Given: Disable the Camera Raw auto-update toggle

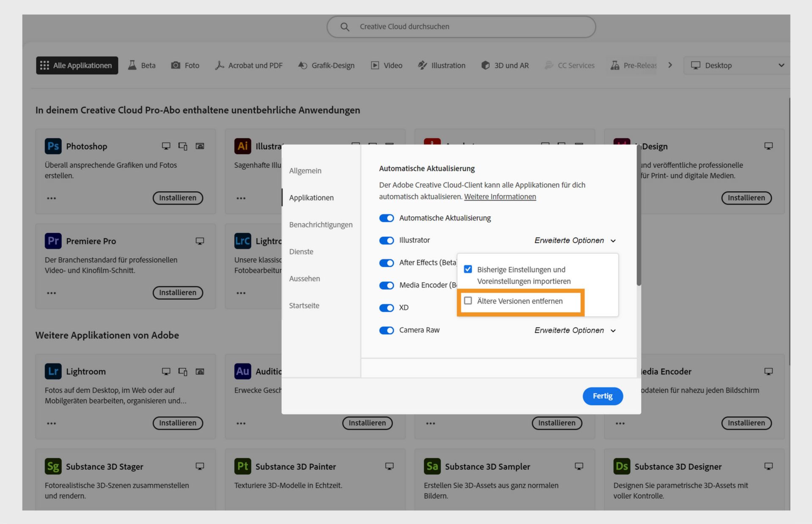Looking at the screenshot, I should (x=387, y=330).
